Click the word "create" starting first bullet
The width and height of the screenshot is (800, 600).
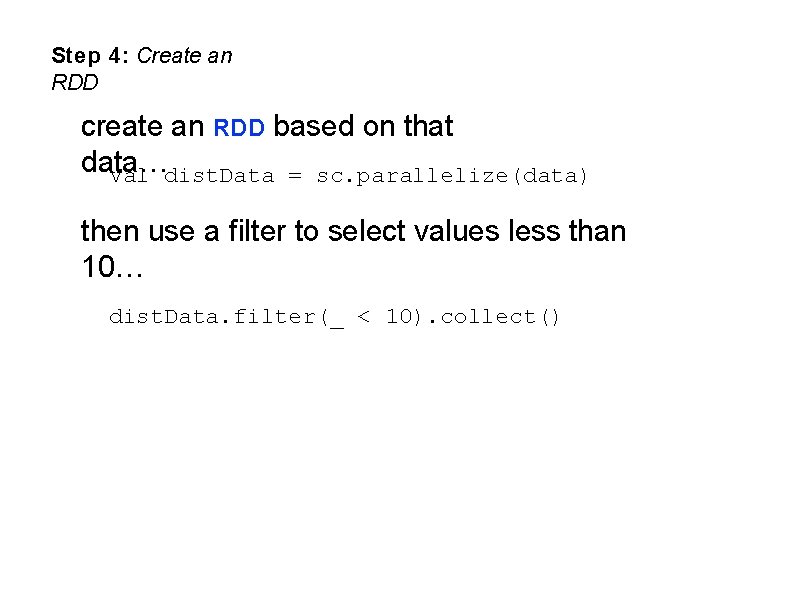click(x=120, y=127)
